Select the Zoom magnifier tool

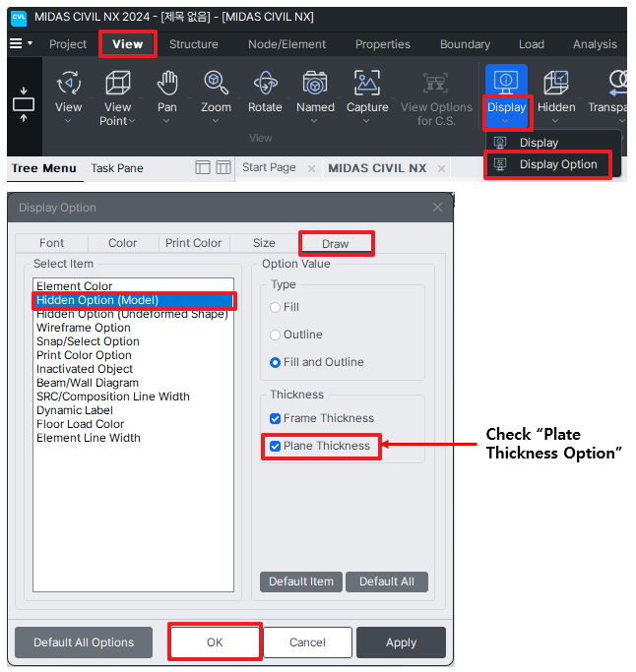[216, 83]
